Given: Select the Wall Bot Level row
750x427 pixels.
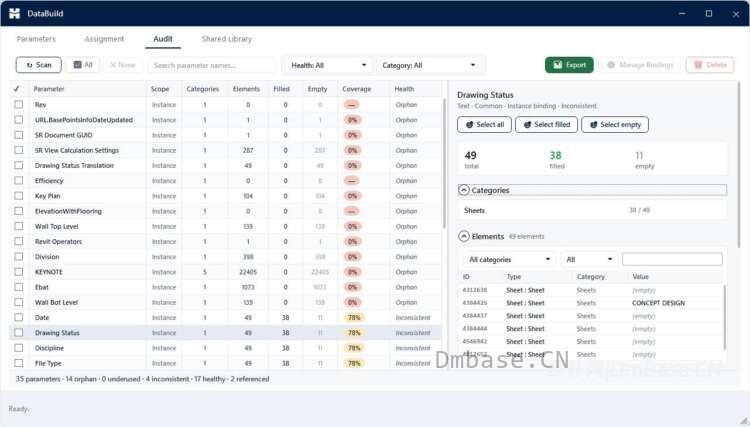Looking at the screenshot, I should coord(225,302).
